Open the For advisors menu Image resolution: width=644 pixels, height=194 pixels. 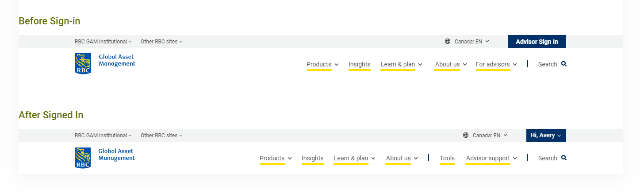click(496, 65)
